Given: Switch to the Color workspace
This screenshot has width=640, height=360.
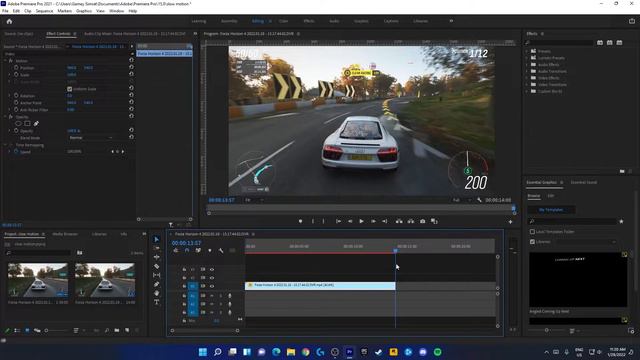Looking at the screenshot, I should [283, 21].
